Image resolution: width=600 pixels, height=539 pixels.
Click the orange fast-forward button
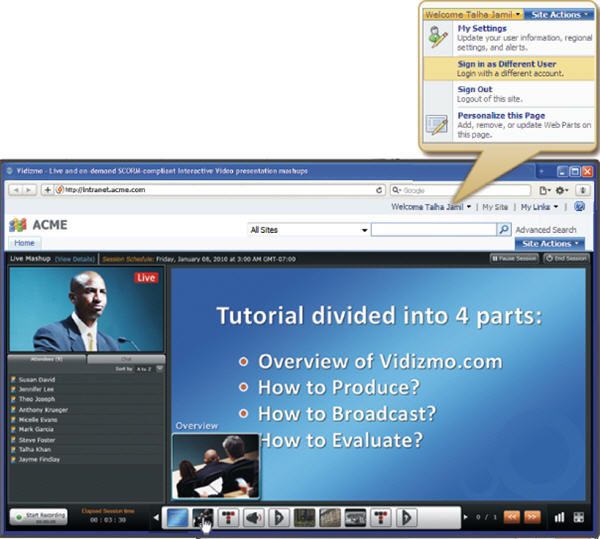coord(532,517)
